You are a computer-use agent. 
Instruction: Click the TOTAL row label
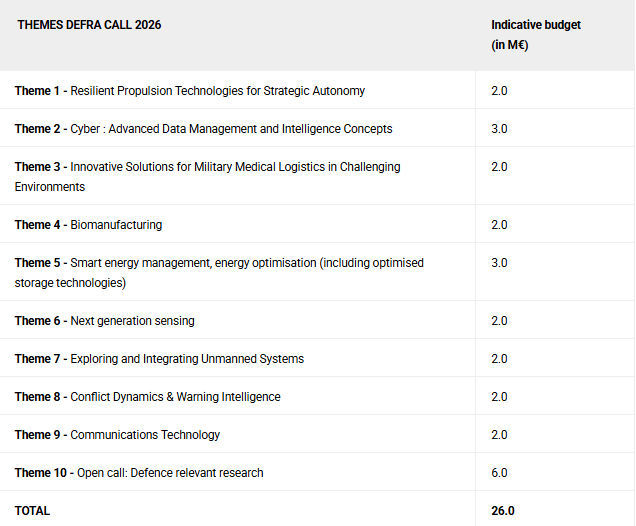point(32,510)
